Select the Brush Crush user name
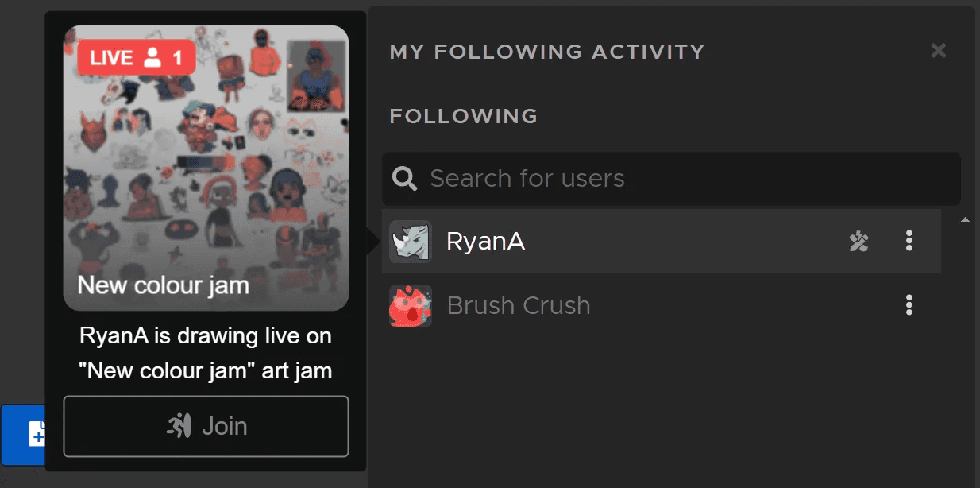The image size is (980, 488). [519, 306]
